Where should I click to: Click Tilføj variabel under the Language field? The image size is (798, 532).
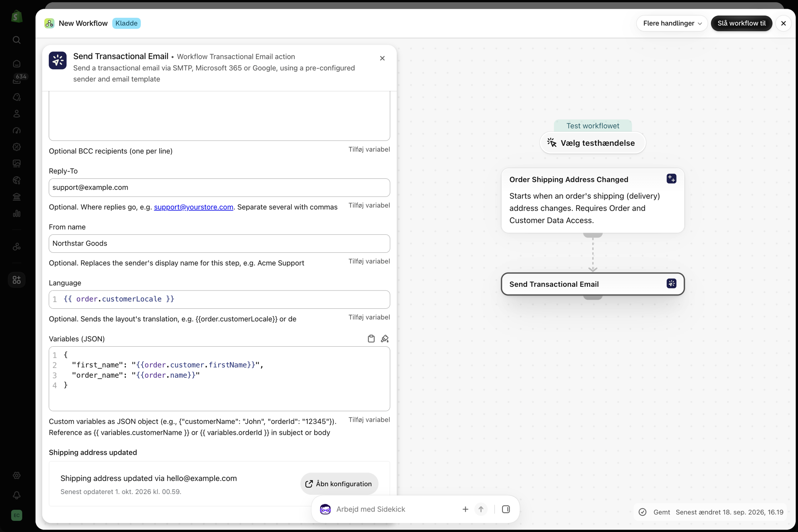pos(369,317)
